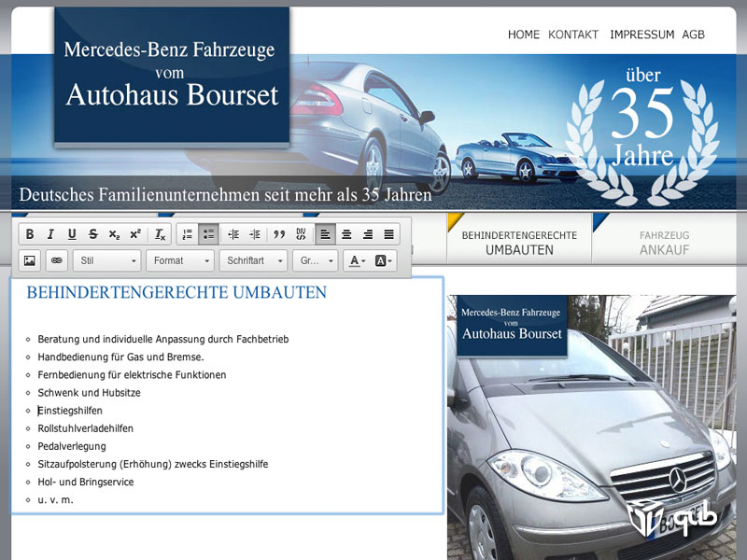
Task: Justify text alignment
Action: point(388,234)
